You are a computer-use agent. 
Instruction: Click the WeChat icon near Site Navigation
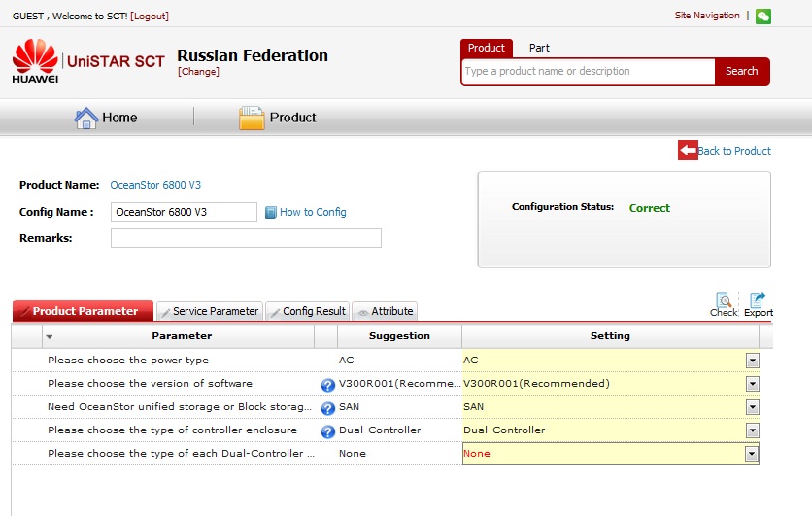point(762,17)
